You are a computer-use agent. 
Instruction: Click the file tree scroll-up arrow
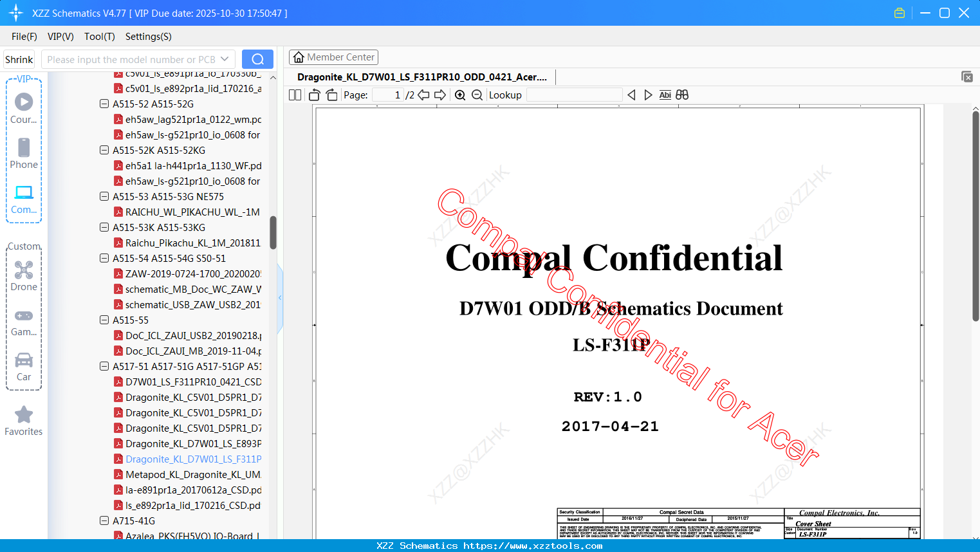pos(273,78)
